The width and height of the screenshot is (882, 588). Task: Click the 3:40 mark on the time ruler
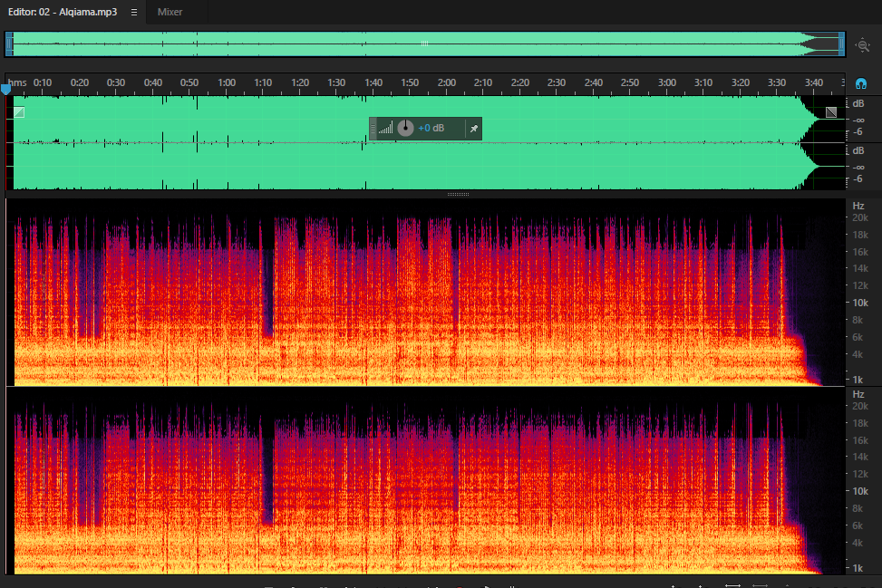coord(814,82)
